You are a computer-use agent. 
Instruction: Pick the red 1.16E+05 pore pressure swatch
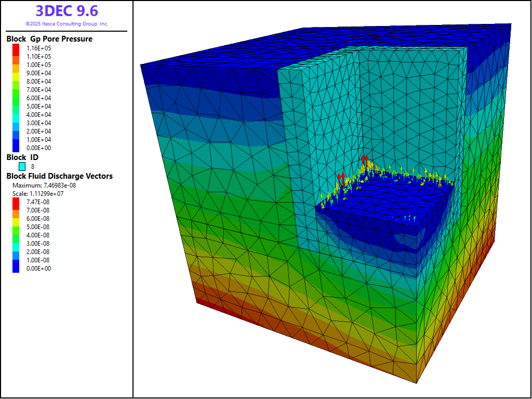(16, 48)
